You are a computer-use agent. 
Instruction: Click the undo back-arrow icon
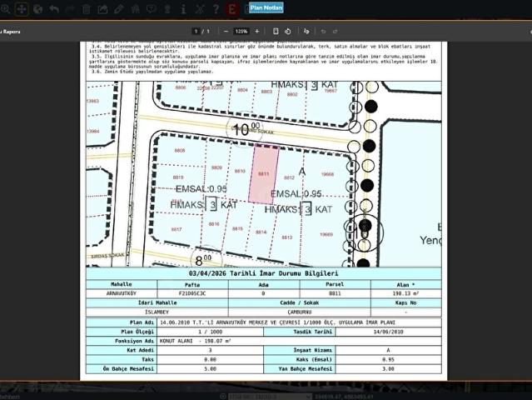tap(54, 9)
